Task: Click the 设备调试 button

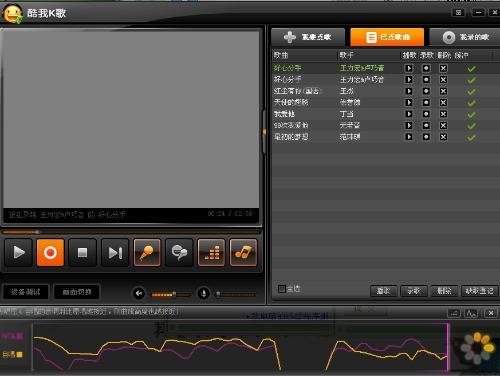Action: (26, 292)
